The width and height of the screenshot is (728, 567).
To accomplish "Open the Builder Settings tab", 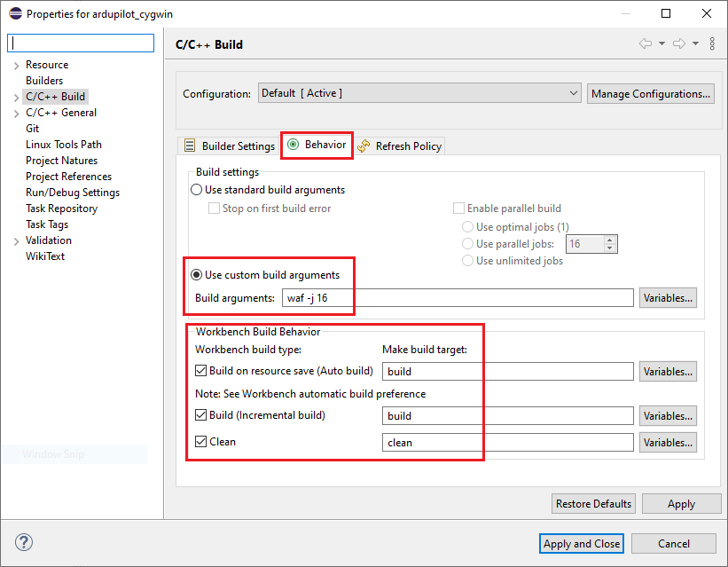I will 229,146.
